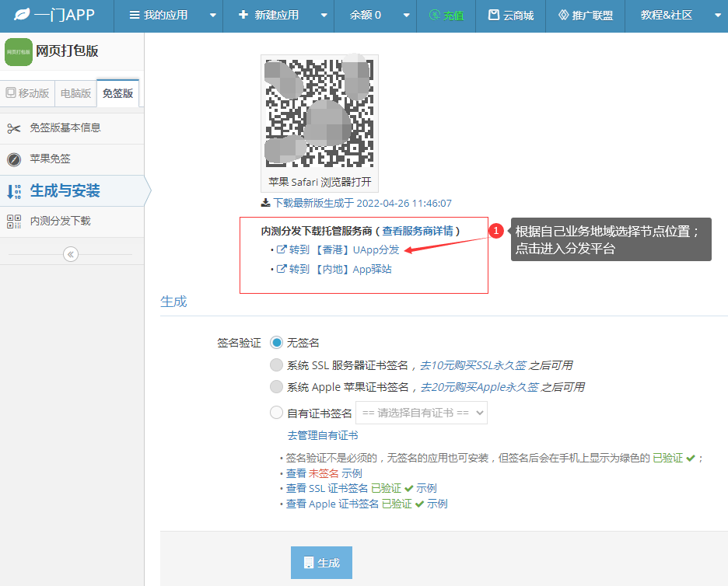This screenshot has height=586, width=728.
Task: Select the 系统 SSL 服务器证书签名 radio
Action: [x=276, y=365]
